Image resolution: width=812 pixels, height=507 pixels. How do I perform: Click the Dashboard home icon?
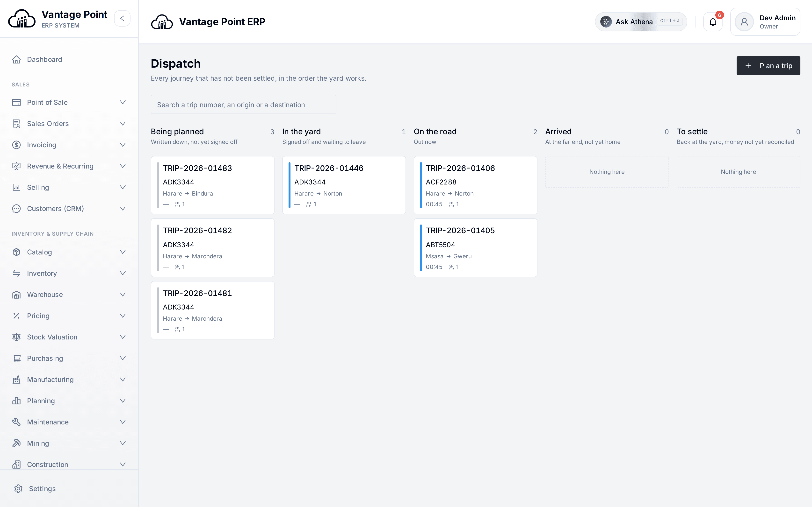(x=16, y=59)
